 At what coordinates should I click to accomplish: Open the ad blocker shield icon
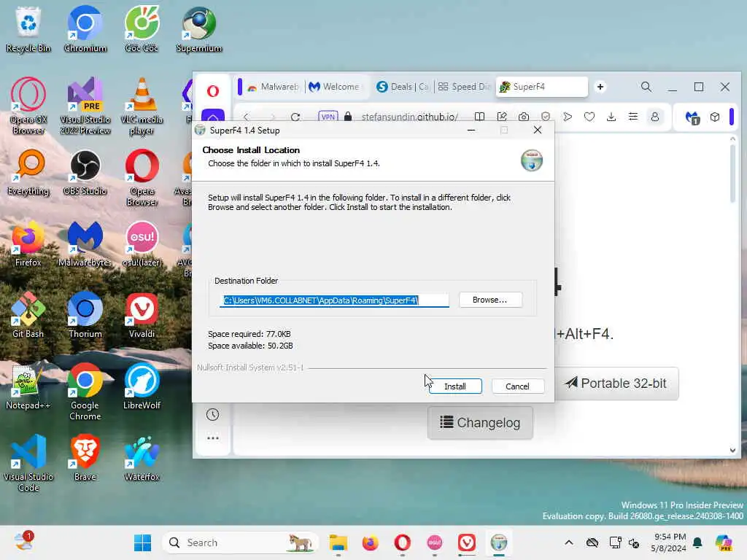tap(546, 117)
